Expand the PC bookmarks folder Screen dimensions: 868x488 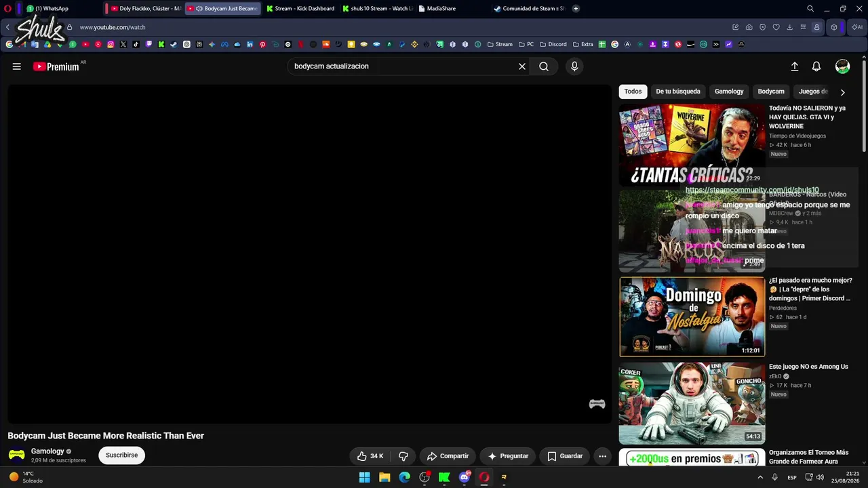click(526, 44)
